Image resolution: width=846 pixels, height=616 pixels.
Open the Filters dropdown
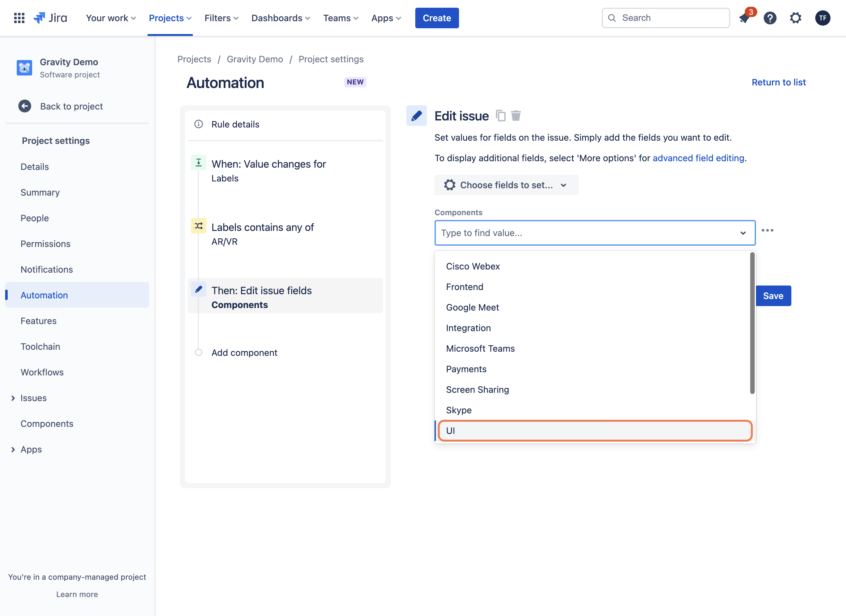coord(221,18)
